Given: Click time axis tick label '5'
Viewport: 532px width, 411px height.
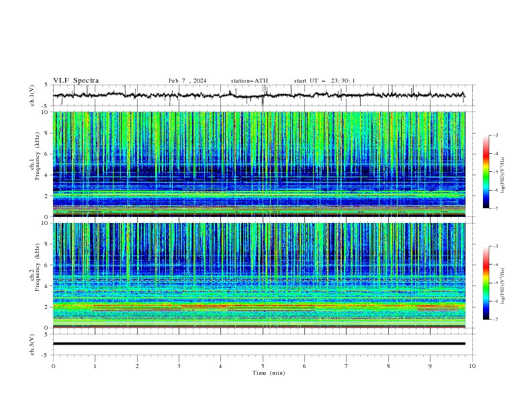Looking at the screenshot, I should 263,366.
